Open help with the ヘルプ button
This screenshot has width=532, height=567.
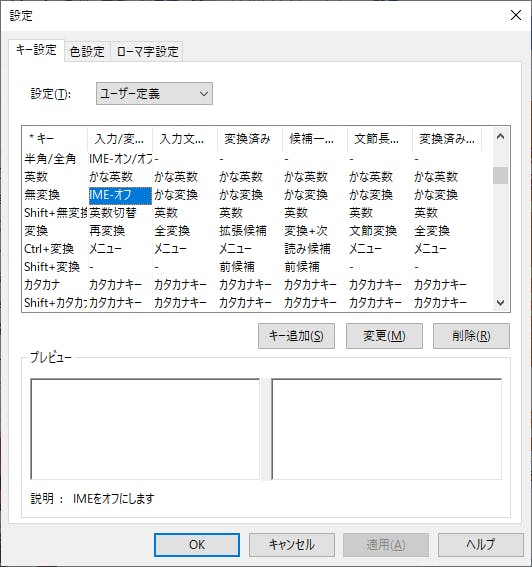481,545
